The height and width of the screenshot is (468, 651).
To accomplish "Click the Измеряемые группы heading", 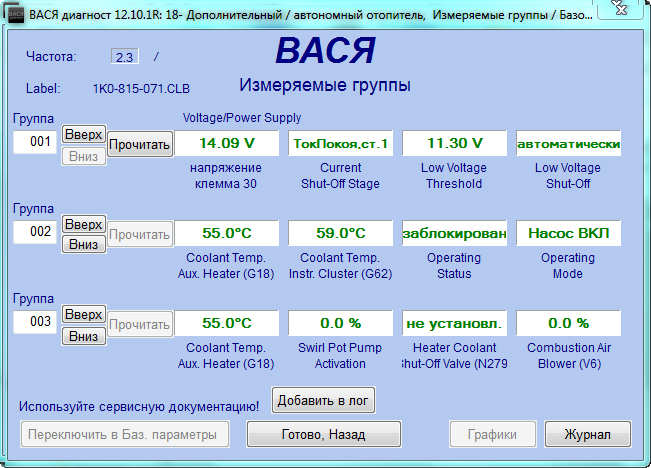I will click(x=325, y=85).
